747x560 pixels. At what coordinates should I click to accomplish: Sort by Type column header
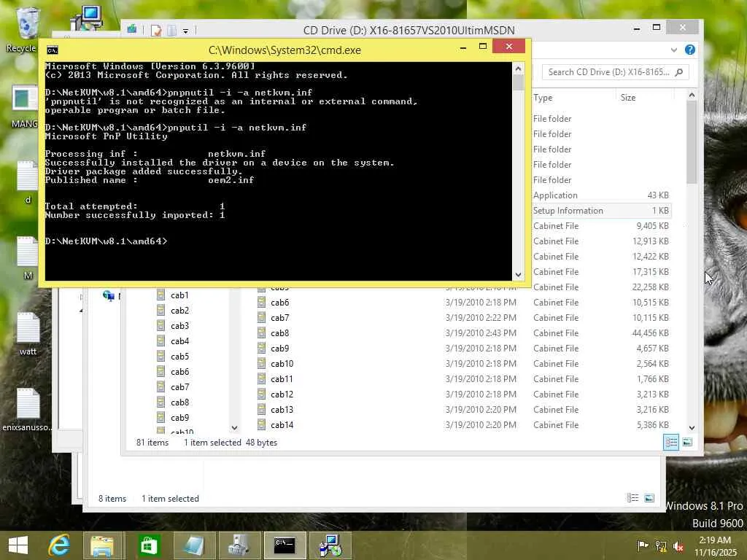543,98
